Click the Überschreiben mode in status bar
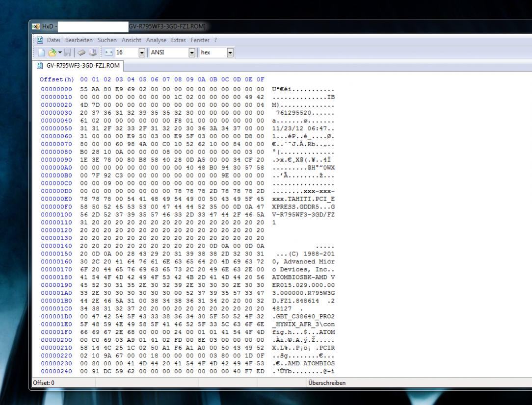This screenshot has height=405, width=532. pos(327,382)
